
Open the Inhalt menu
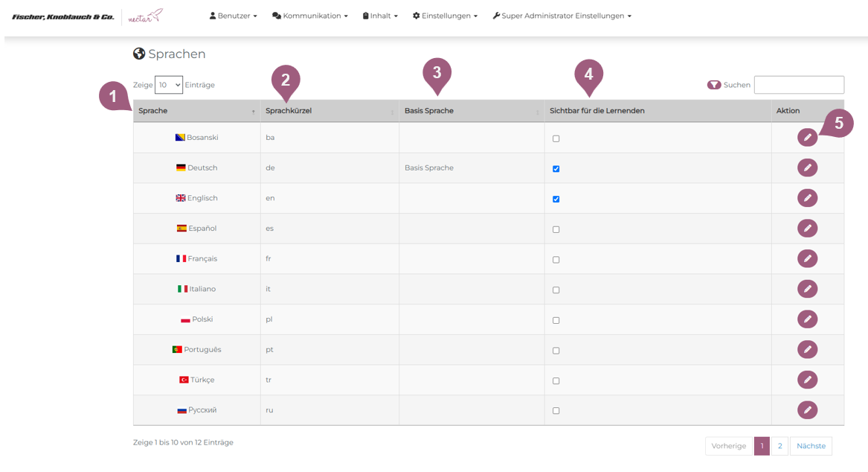[x=380, y=16]
